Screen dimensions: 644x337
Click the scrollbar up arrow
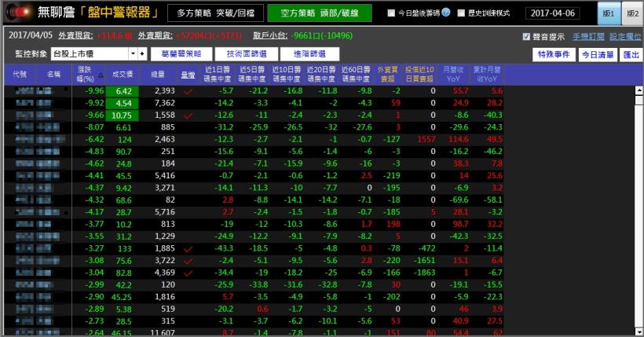[x=639, y=90]
